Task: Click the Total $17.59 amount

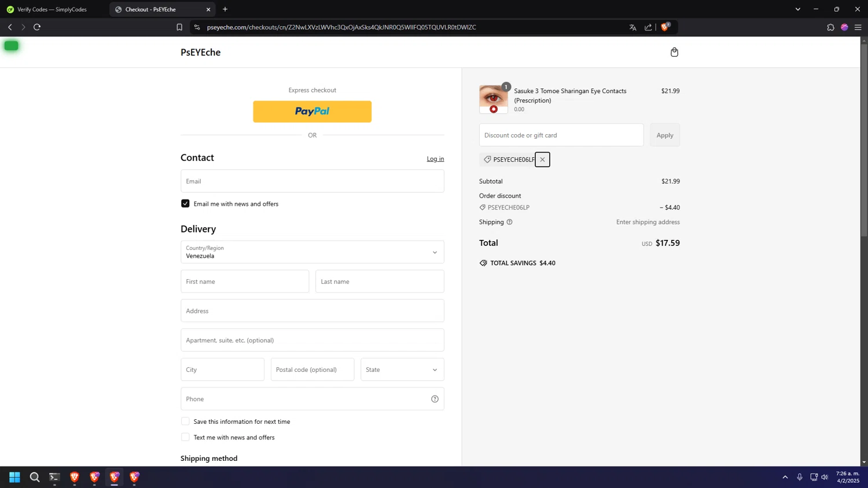Action: click(668, 243)
